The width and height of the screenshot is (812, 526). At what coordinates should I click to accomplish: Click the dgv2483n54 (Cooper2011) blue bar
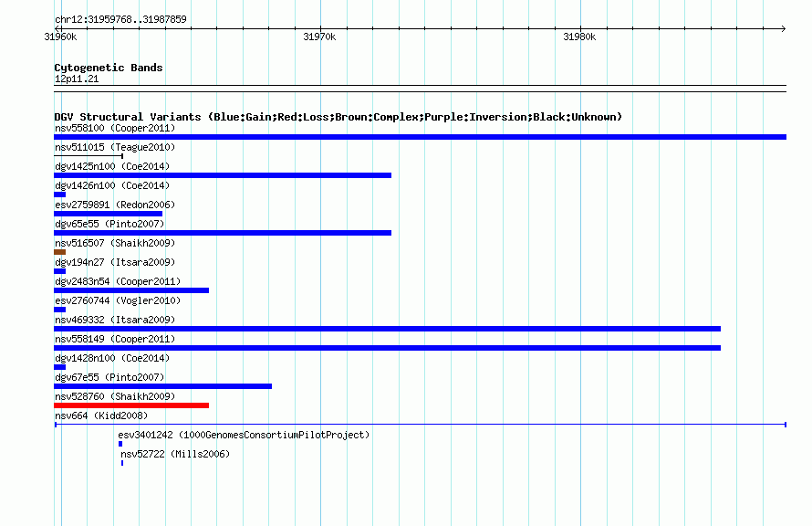click(x=131, y=290)
